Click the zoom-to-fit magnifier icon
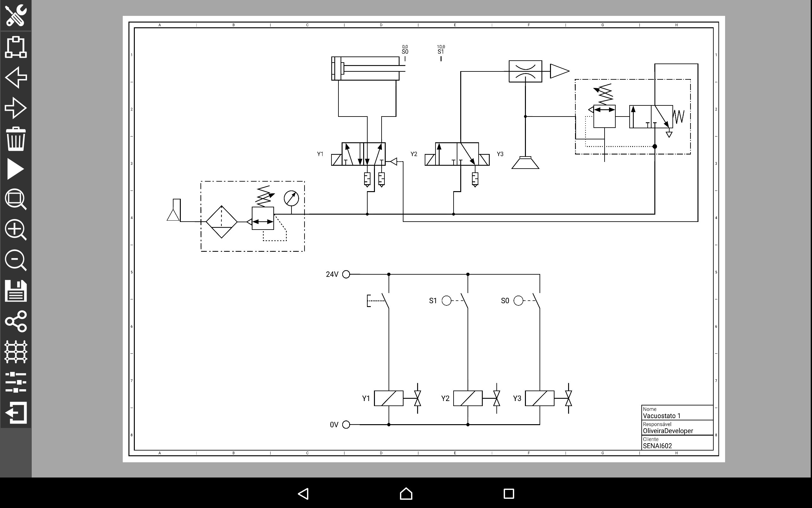 pyautogui.click(x=16, y=199)
